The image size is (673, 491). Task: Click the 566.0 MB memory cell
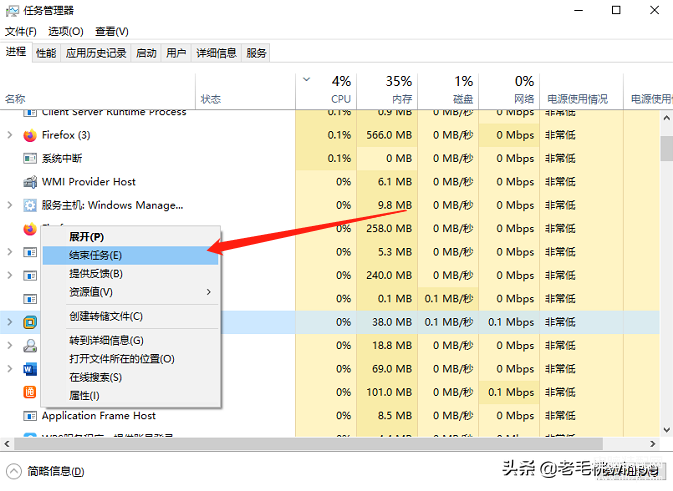coord(387,135)
